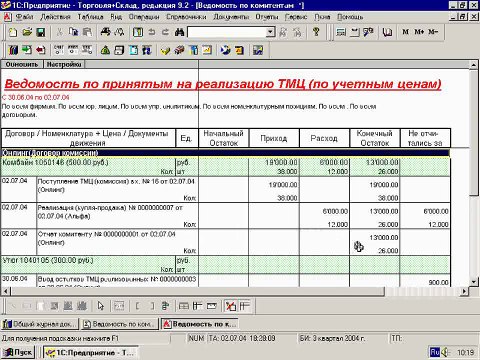
Task: Click the blue-yellow globe icon
Action: [226, 50]
